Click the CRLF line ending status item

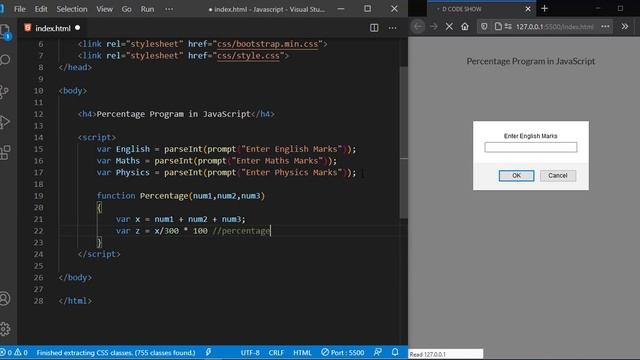coord(276,353)
